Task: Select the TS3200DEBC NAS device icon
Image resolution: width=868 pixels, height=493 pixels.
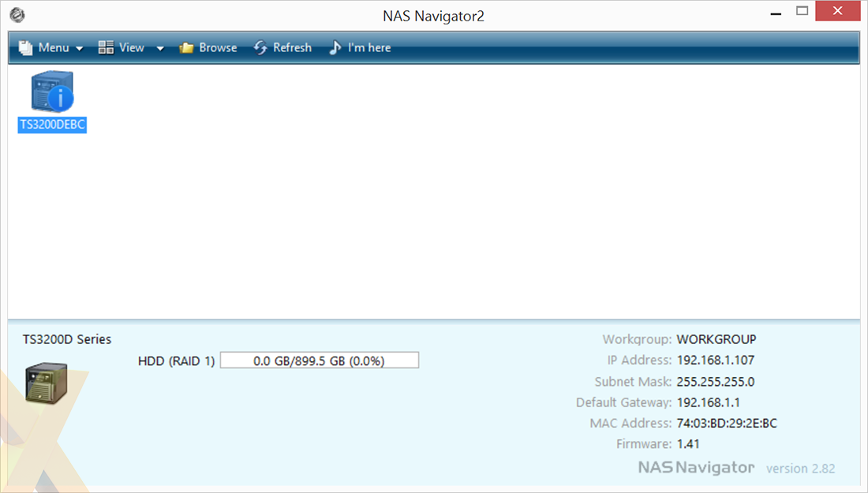Action: point(52,92)
